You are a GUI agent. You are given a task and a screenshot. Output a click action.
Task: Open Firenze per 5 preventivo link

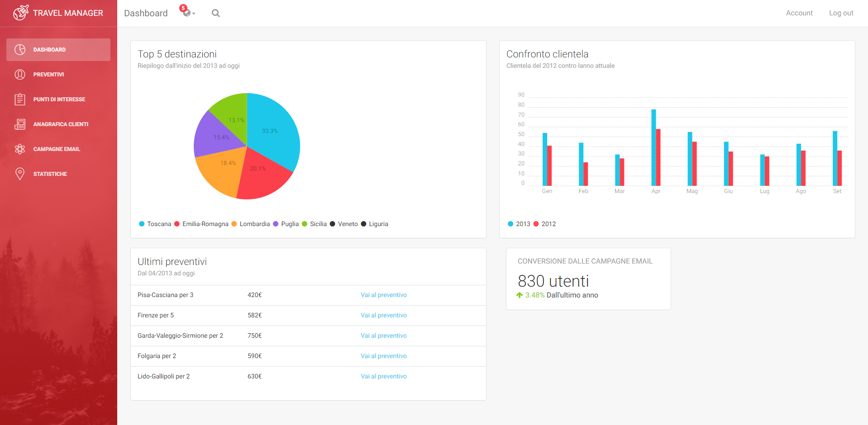(383, 315)
